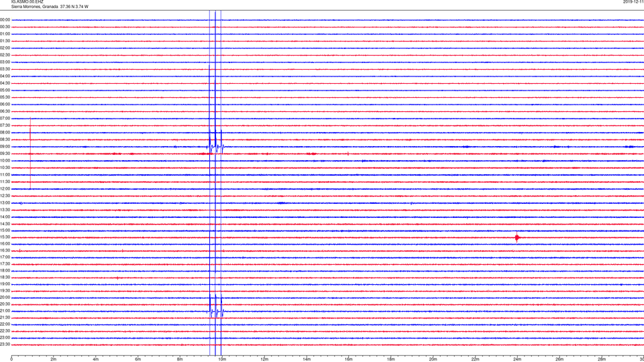Select the 00:00 trace time label
The height and width of the screenshot is (362, 644).
click(x=5, y=19)
